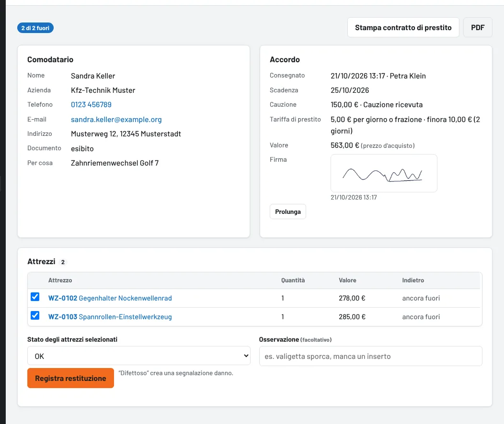Image resolution: width=504 pixels, height=424 pixels.
Task: Click the 'Indietro' column header
Action: [x=413, y=280]
